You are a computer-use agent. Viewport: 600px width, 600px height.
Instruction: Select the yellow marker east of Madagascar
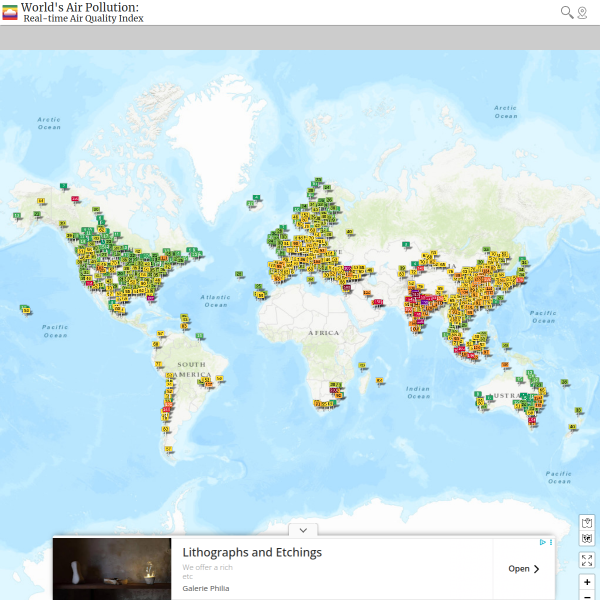[x=379, y=380]
